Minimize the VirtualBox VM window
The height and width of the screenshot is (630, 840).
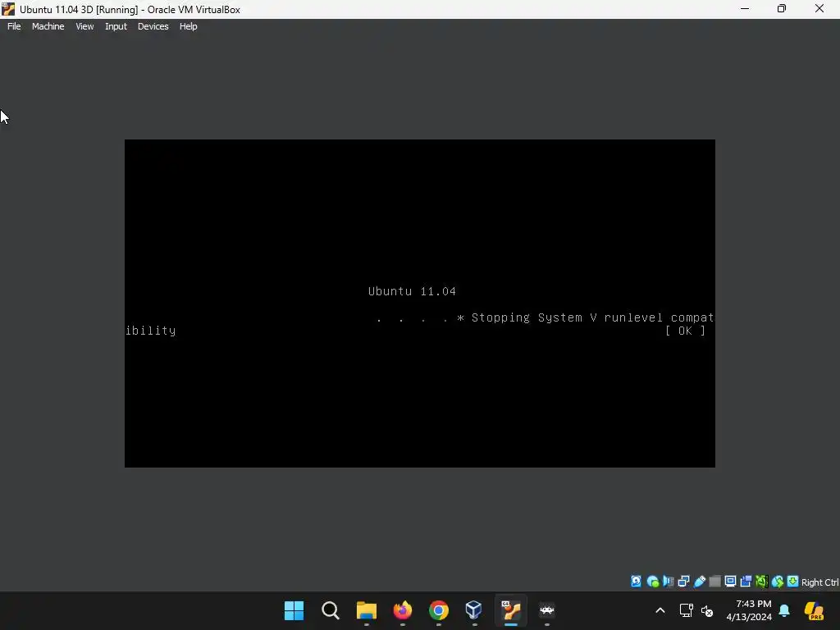(745, 8)
